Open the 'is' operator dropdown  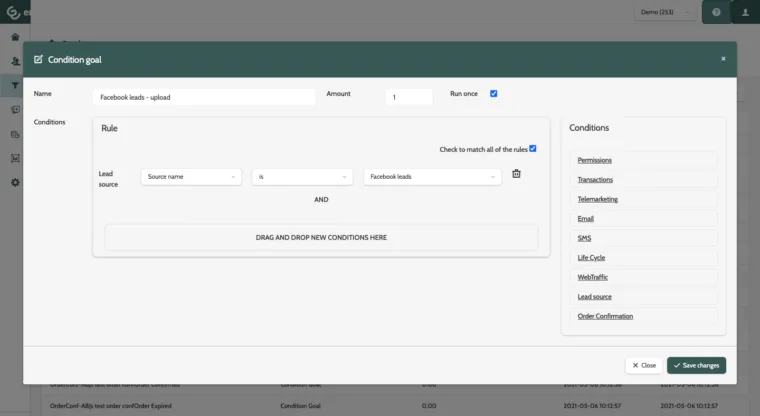point(302,176)
